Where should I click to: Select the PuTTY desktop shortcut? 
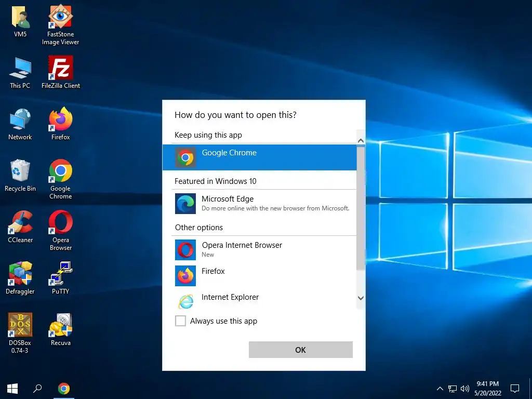(61, 278)
